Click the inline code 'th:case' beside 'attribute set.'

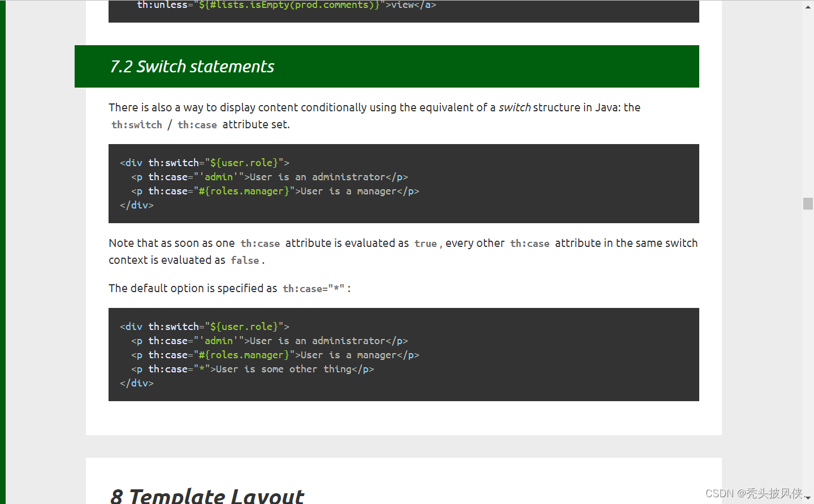click(197, 125)
